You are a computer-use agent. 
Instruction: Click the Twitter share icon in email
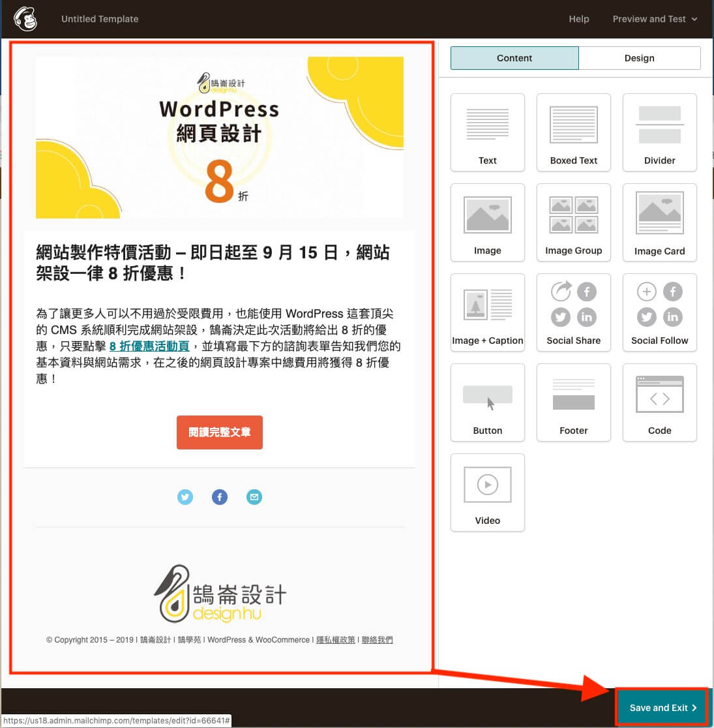[x=185, y=497]
